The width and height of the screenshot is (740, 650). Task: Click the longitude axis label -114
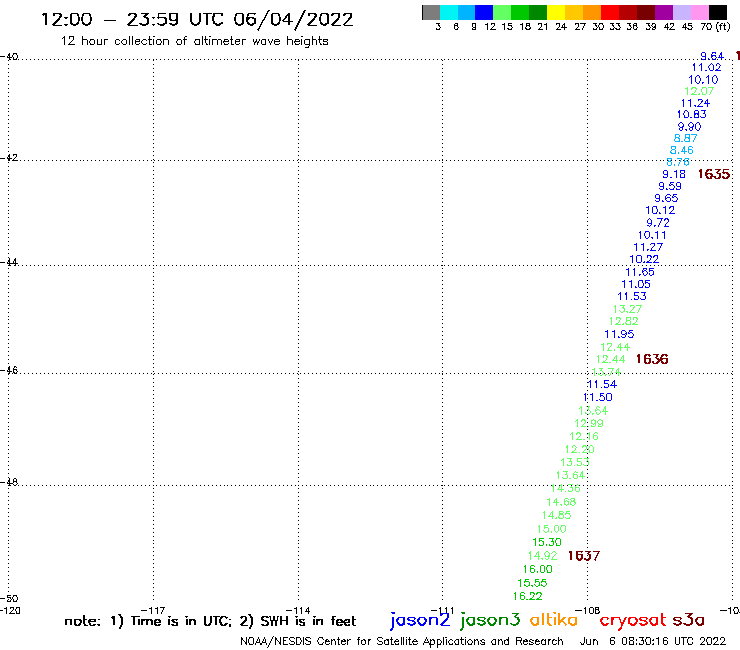pyautogui.click(x=298, y=611)
